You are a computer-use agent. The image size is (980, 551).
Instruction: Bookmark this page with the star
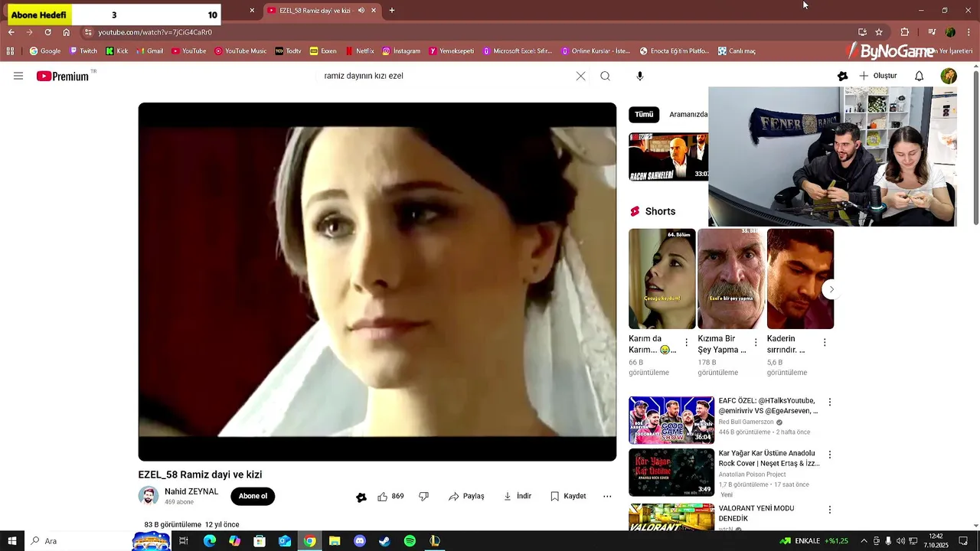click(879, 32)
